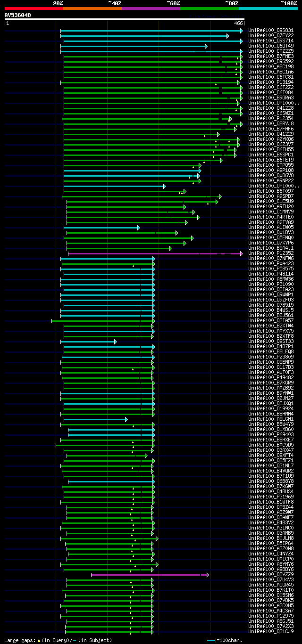Screen dimensions: 302x644
Task: Click the cyan ~100% identity legend segment
Action: [268, 8]
